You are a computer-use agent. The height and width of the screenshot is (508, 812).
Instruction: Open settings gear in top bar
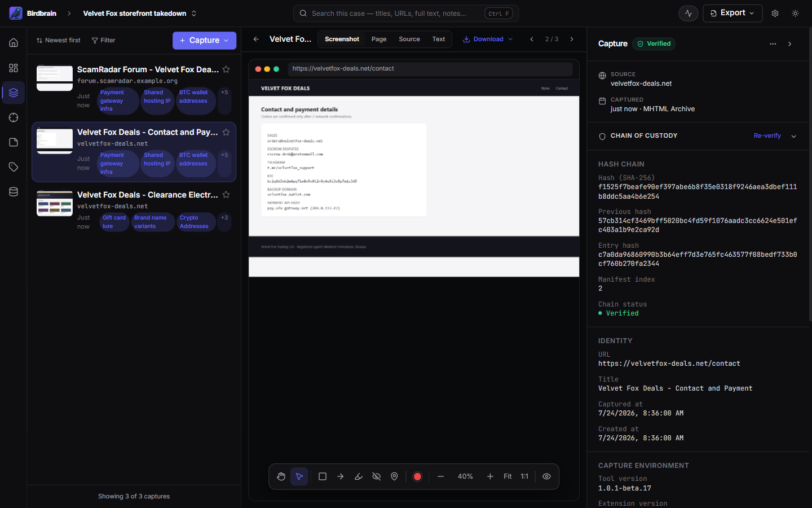pyautogui.click(x=775, y=13)
